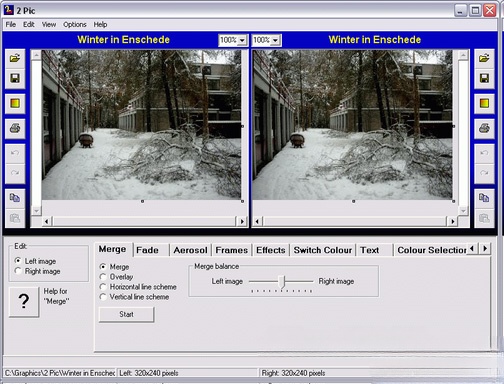
Task: Switch to the Aerosol tab
Action: click(x=190, y=250)
